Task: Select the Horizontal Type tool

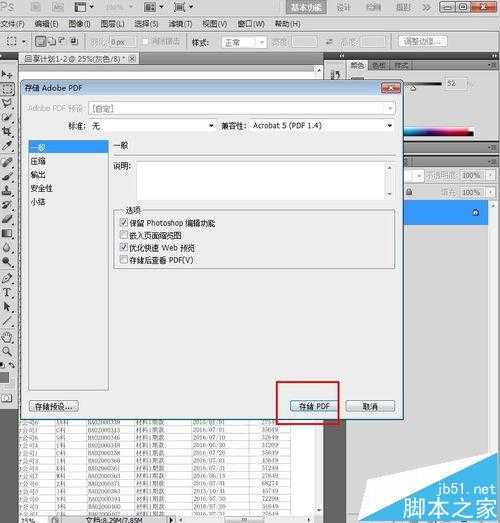Action: click(7, 293)
